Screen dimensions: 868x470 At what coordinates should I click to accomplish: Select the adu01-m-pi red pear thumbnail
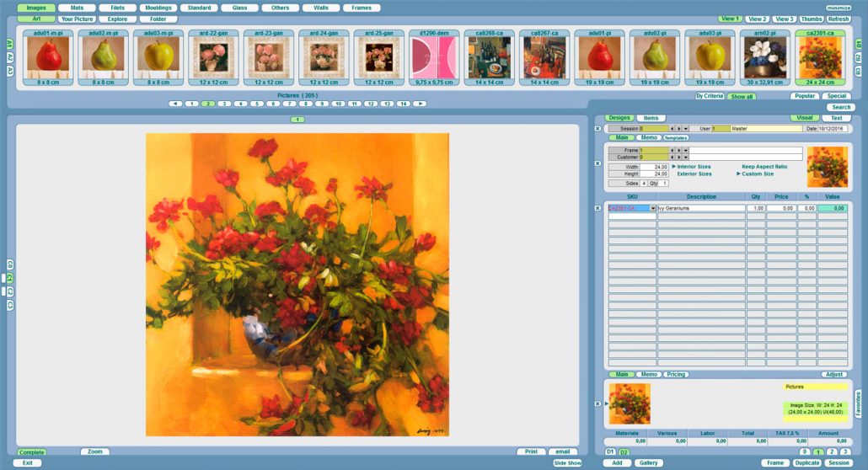click(48, 57)
